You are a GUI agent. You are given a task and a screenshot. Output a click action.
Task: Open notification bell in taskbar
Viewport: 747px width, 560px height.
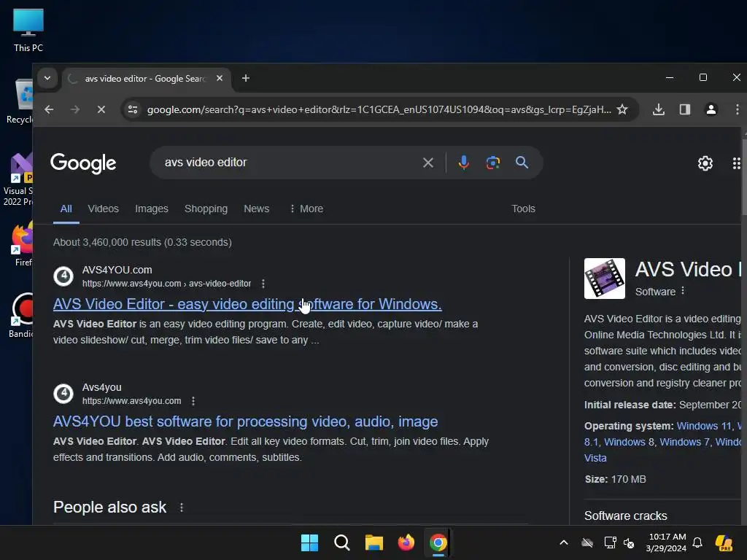(697, 542)
